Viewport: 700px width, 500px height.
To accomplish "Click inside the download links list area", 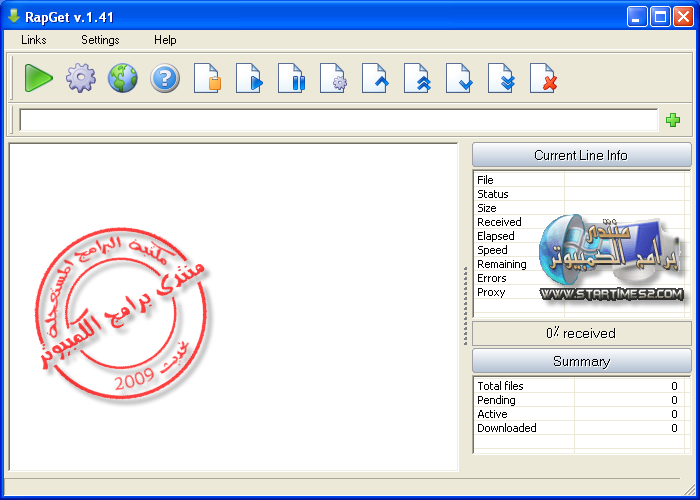I will [233, 307].
